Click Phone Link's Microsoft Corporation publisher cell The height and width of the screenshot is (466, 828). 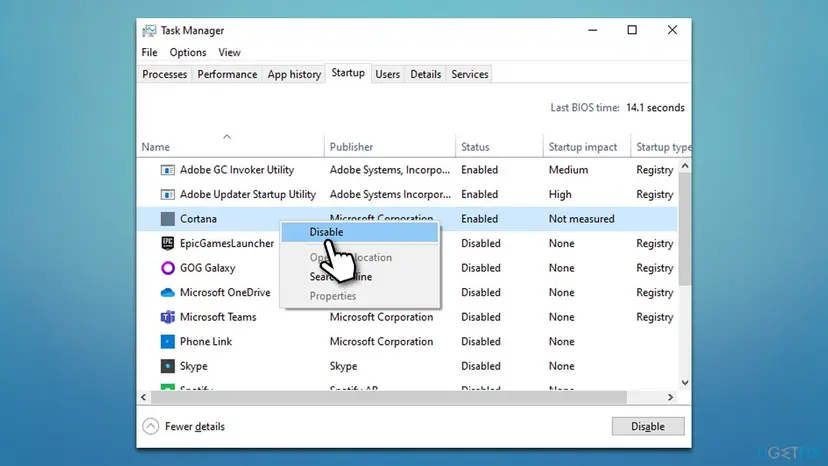[381, 341]
